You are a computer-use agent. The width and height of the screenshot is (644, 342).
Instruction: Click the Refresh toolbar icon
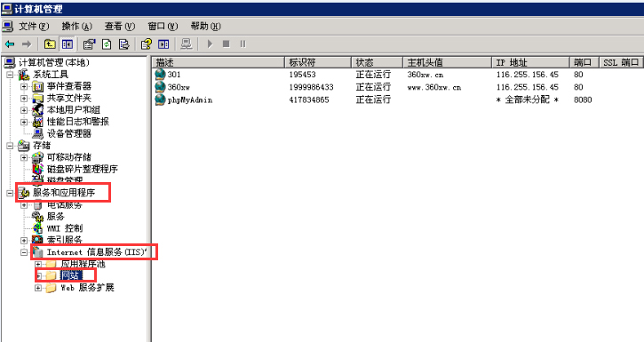tap(107, 44)
